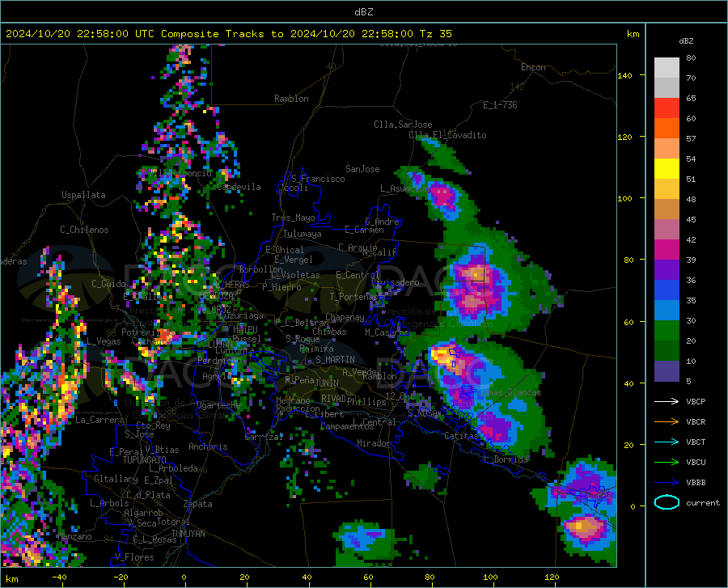The width and height of the screenshot is (728, 588).
Task: Click the dBZ title at top
Action: 363,12
